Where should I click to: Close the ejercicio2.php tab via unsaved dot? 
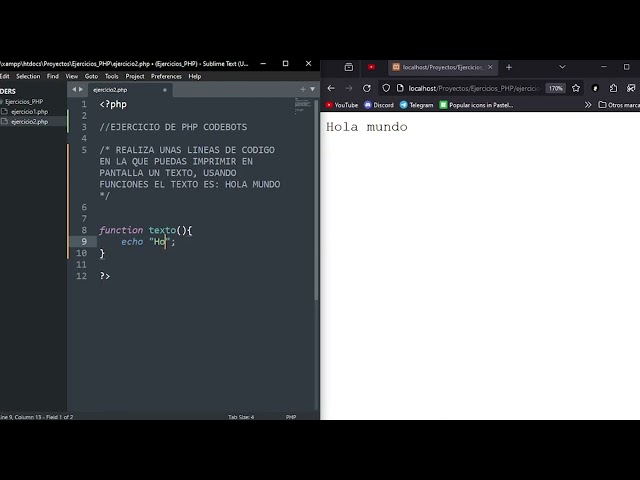[165, 90]
